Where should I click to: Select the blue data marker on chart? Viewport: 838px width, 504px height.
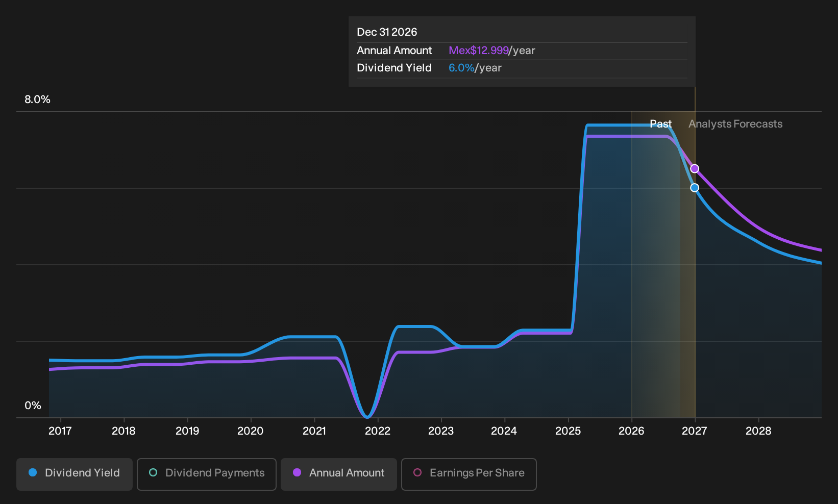coord(695,188)
